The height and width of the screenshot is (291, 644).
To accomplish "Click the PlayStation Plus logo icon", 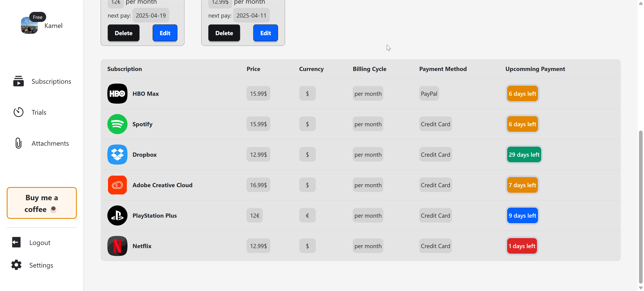I will coord(117,215).
